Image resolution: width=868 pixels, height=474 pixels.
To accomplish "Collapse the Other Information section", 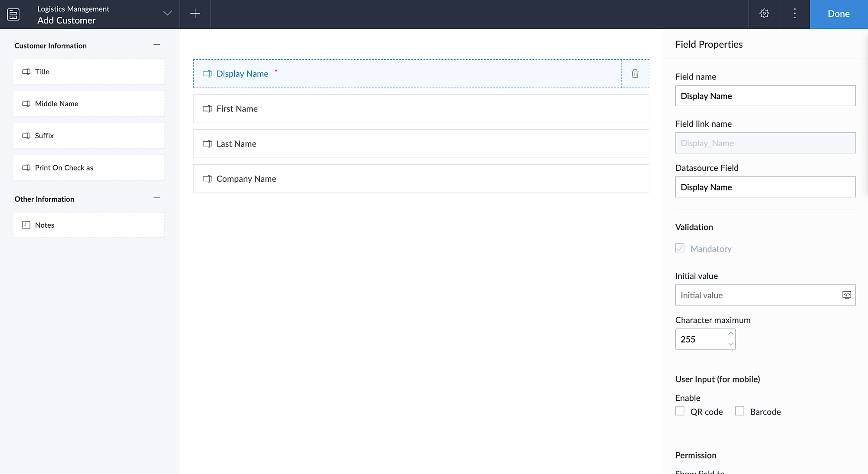I will click(x=157, y=198).
